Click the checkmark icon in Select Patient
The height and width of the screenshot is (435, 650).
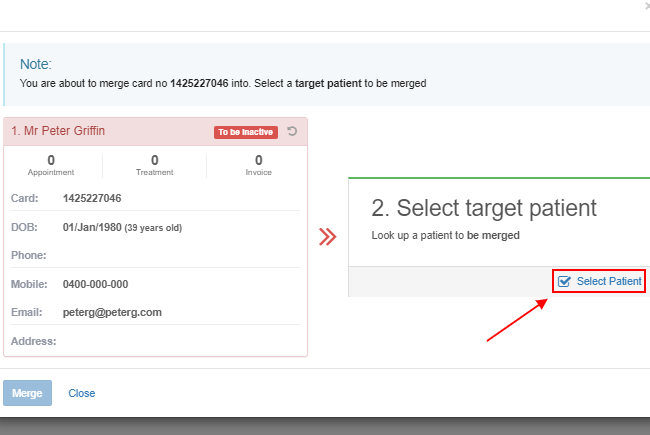click(564, 281)
